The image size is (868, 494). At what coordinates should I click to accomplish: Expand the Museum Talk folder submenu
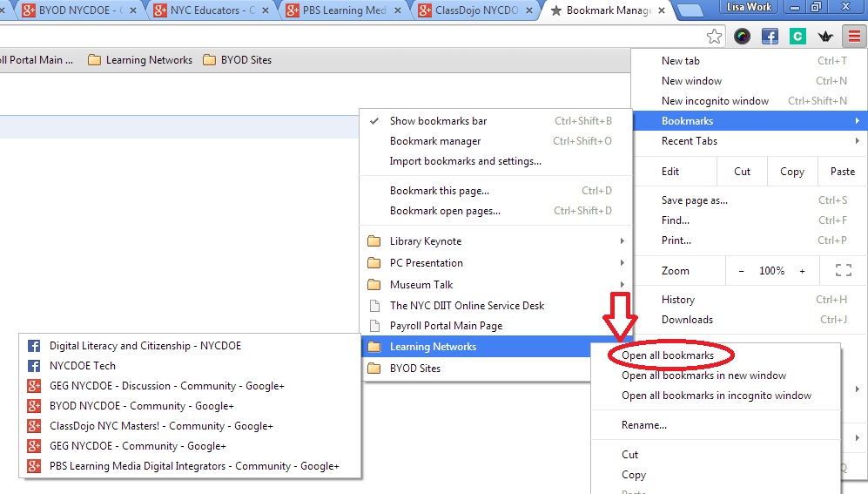pos(496,285)
